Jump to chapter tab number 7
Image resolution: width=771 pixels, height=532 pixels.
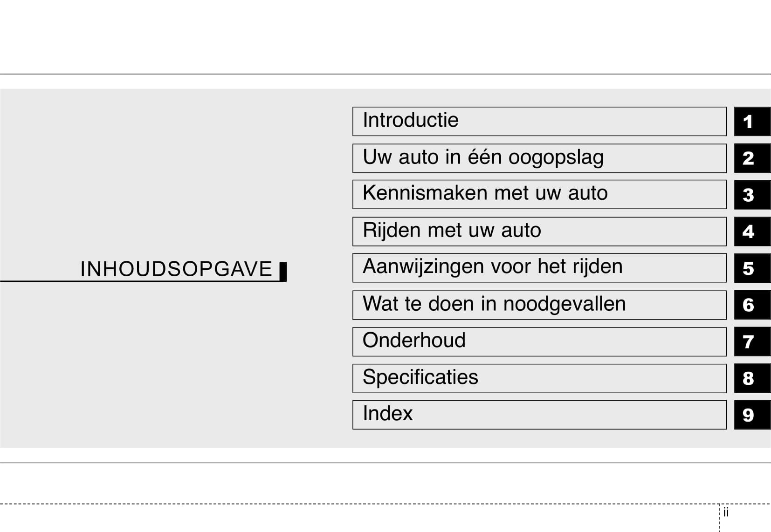(x=752, y=342)
